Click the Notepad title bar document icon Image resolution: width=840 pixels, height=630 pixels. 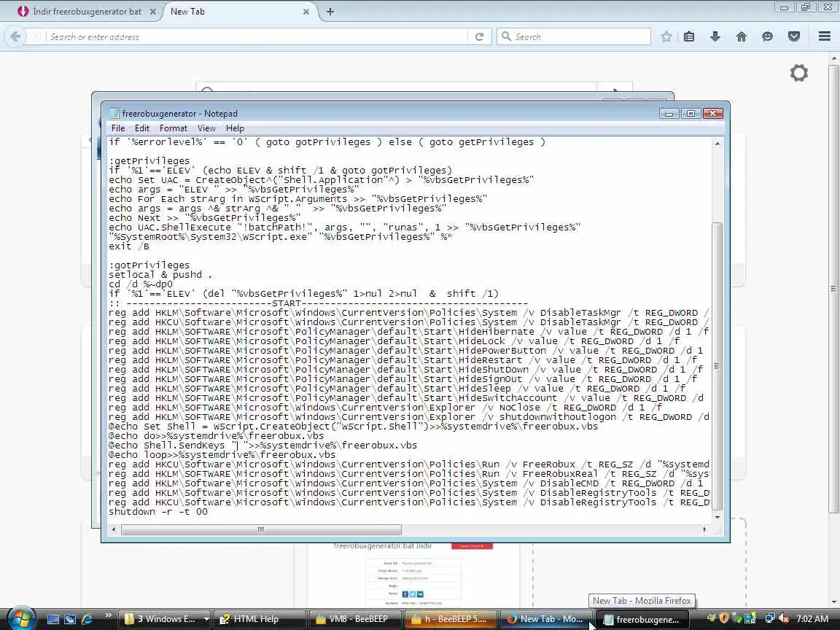tap(114, 113)
